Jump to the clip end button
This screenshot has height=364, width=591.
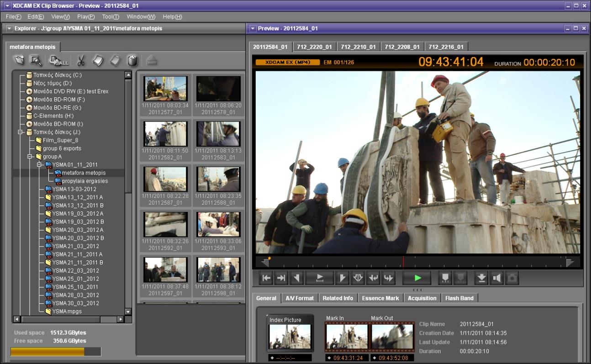click(x=281, y=278)
